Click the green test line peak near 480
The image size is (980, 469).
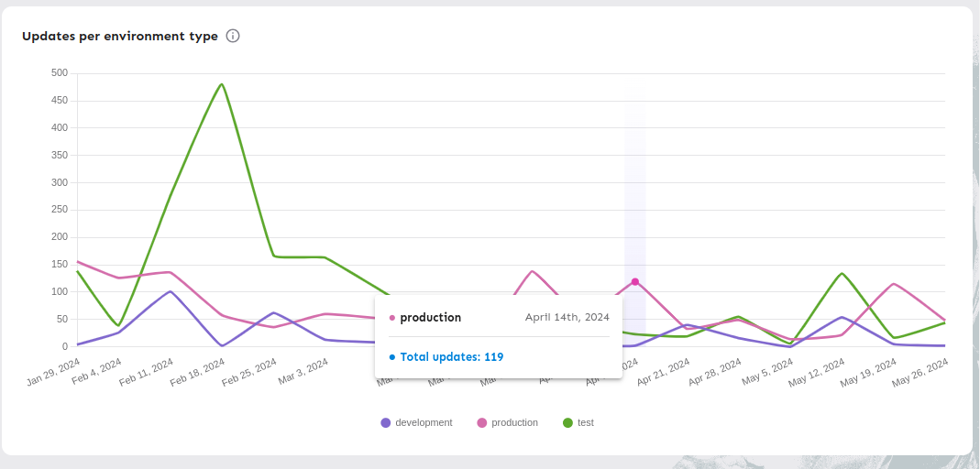click(222, 84)
